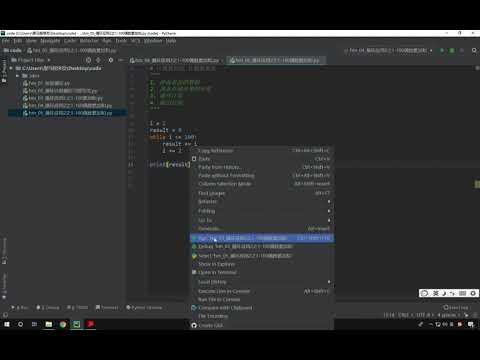480x360 pixels.
Task: Choose Paste from History in context menu
Action: coord(262,167)
